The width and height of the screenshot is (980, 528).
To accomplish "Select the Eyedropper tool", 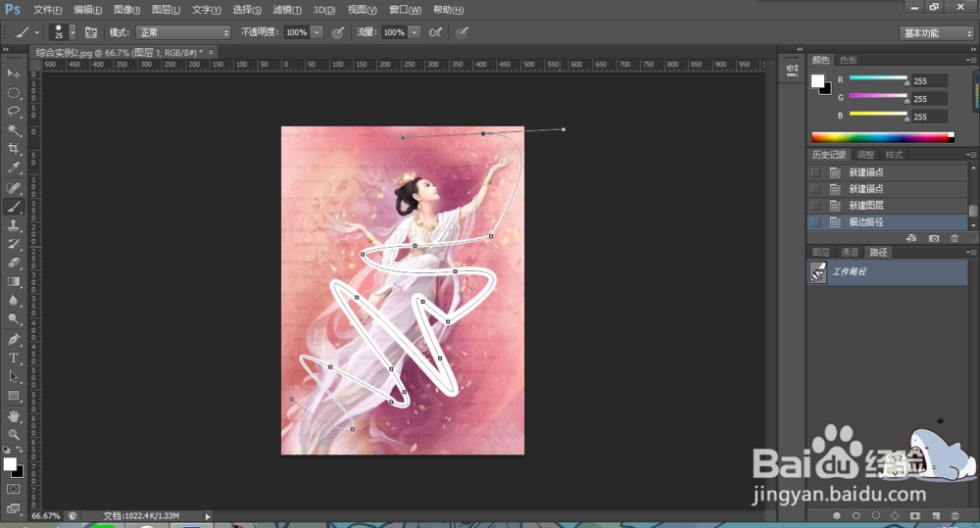I will pos(13,168).
